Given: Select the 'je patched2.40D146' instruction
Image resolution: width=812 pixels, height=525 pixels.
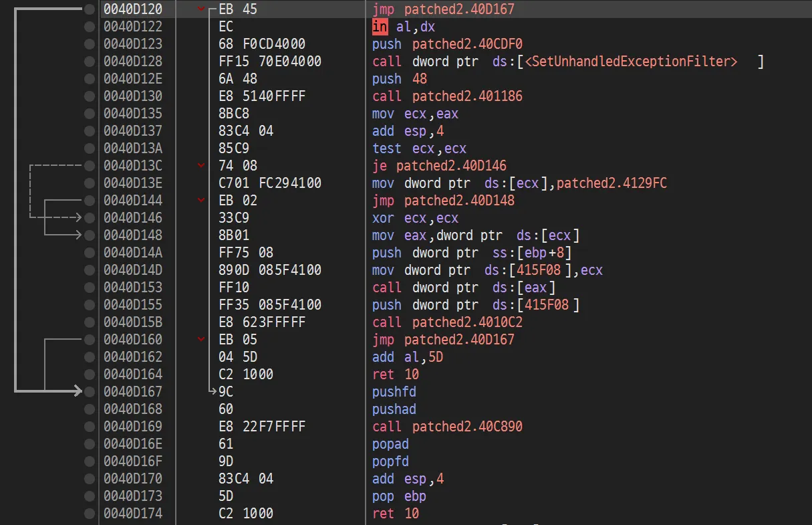Looking at the screenshot, I should [x=439, y=166].
